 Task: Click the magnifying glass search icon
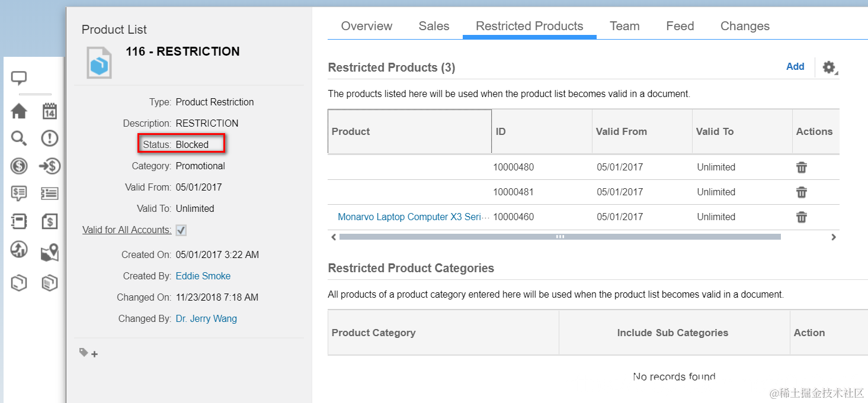pos(19,138)
